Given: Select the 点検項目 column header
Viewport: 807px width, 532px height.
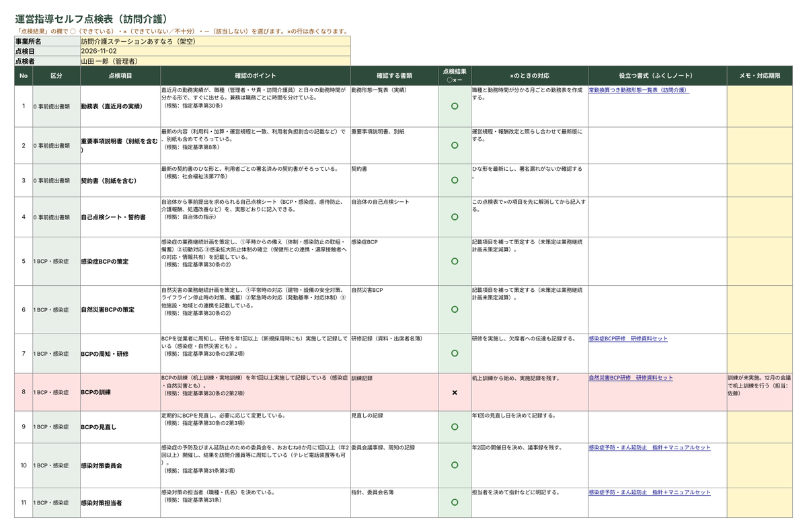Looking at the screenshot, I should point(120,76).
